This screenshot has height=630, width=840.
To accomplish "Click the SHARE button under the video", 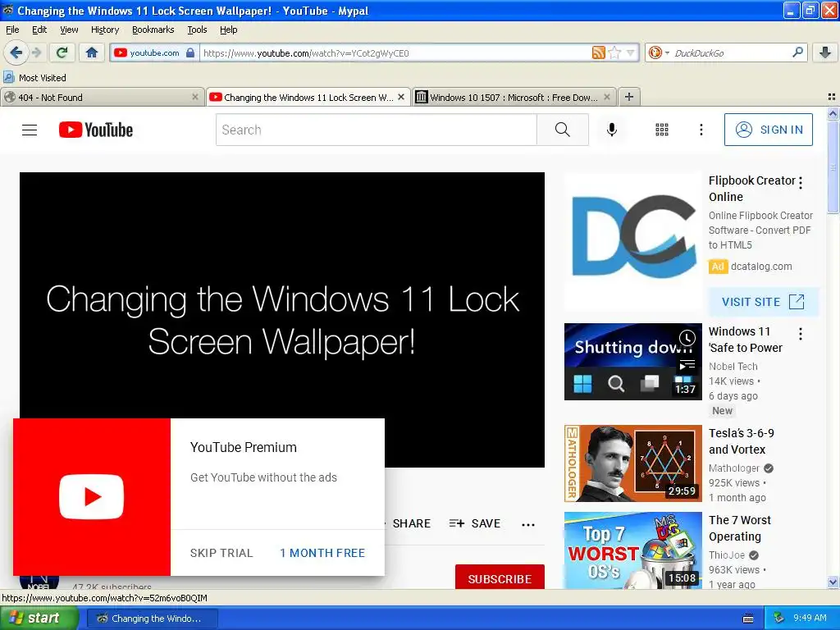I will click(411, 523).
